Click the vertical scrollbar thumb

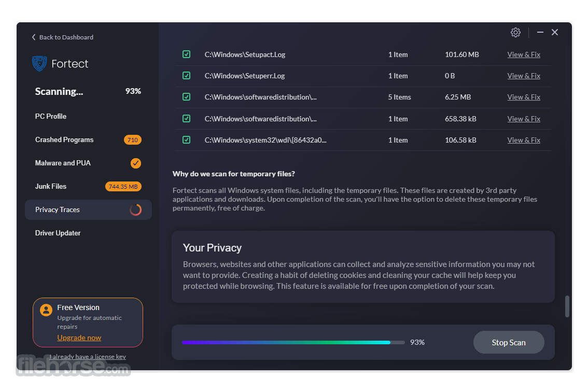[567, 306]
